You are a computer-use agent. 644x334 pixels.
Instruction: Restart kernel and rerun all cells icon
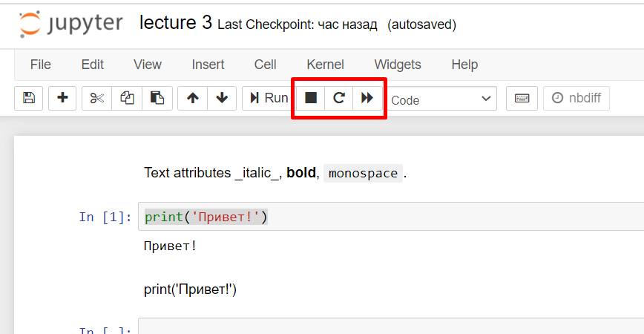point(367,98)
